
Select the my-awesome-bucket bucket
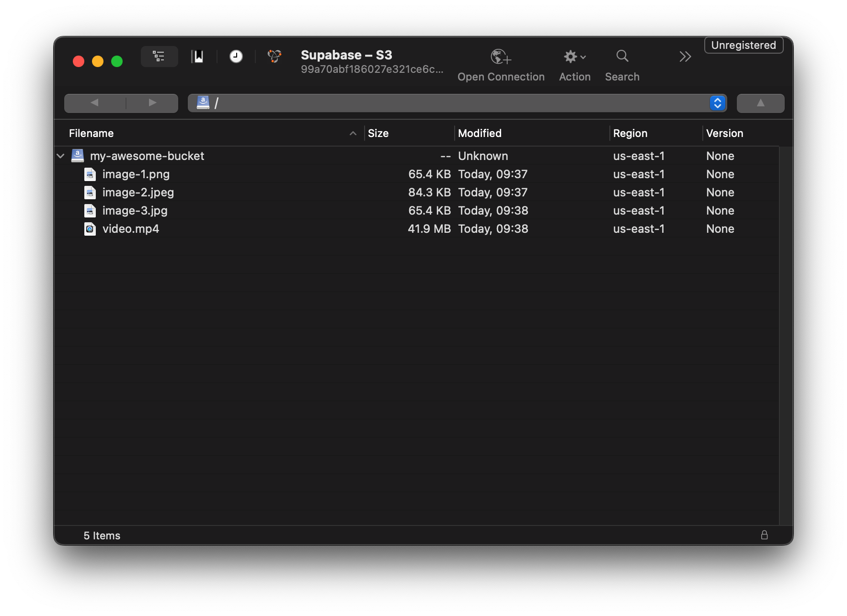pos(147,156)
